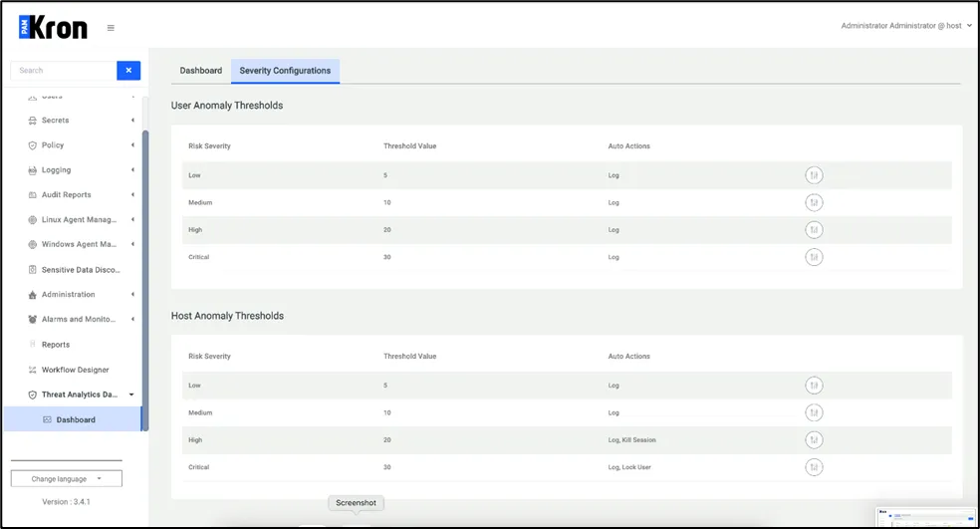Open Workflow Designer in the sidebar
The width and height of the screenshot is (980, 529).
pos(75,370)
